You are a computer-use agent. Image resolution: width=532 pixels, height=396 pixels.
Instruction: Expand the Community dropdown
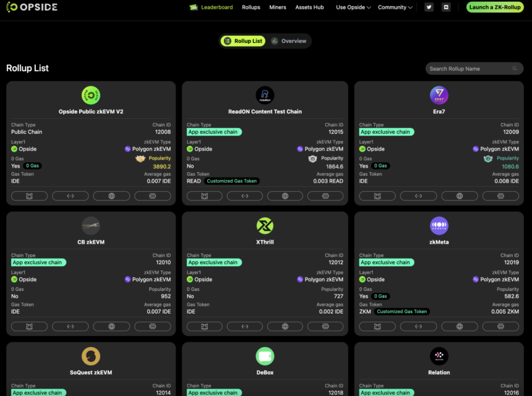pos(395,7)
